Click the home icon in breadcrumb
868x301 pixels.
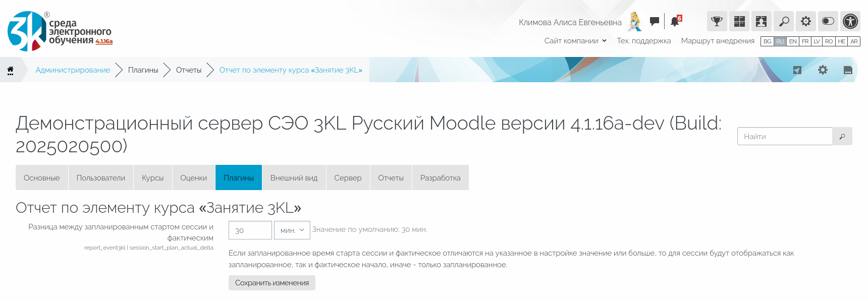pos(10,70)
